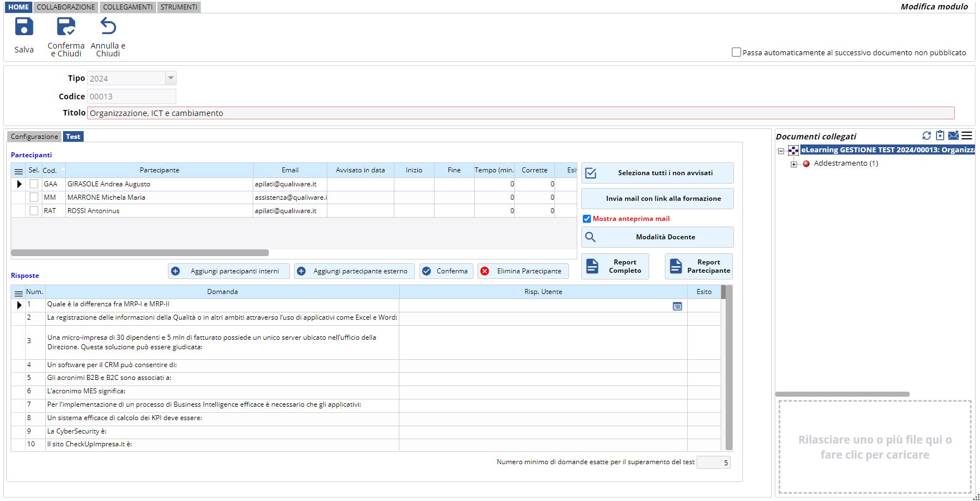The width and height of the screenshot is (980, 501).
Task: Switch to the Configurazione tab
Action: [x=34, y=137]
